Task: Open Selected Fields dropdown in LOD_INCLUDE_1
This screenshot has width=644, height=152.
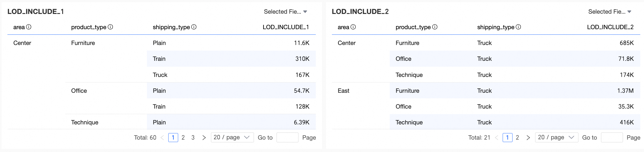Action: (x=286, y=12)
